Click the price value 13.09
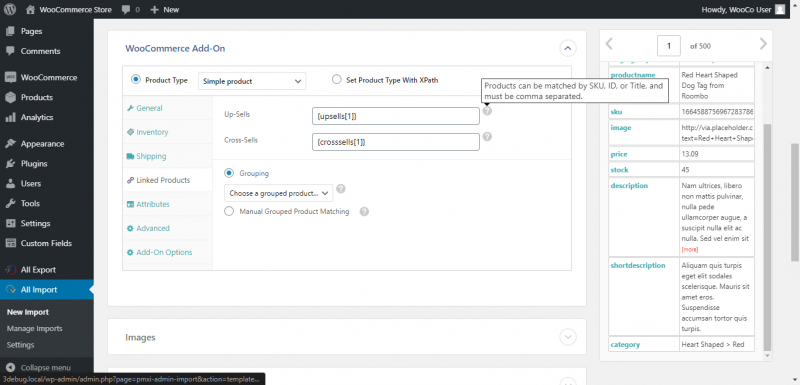This screenshot has height=385, width=800. tap(690, 154)
